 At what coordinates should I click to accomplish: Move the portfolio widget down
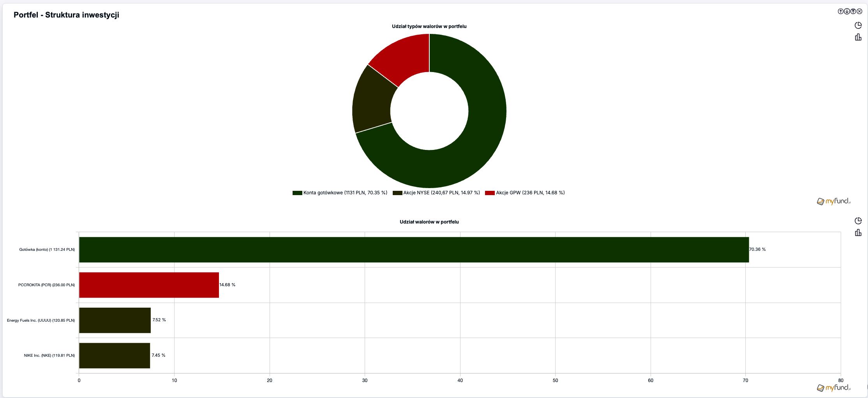pyautogui.click(x=847, y=11)
